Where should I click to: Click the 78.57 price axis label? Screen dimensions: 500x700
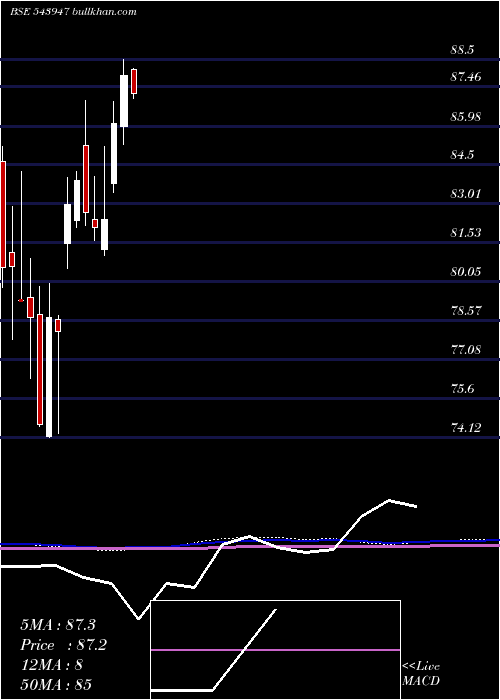466,310
